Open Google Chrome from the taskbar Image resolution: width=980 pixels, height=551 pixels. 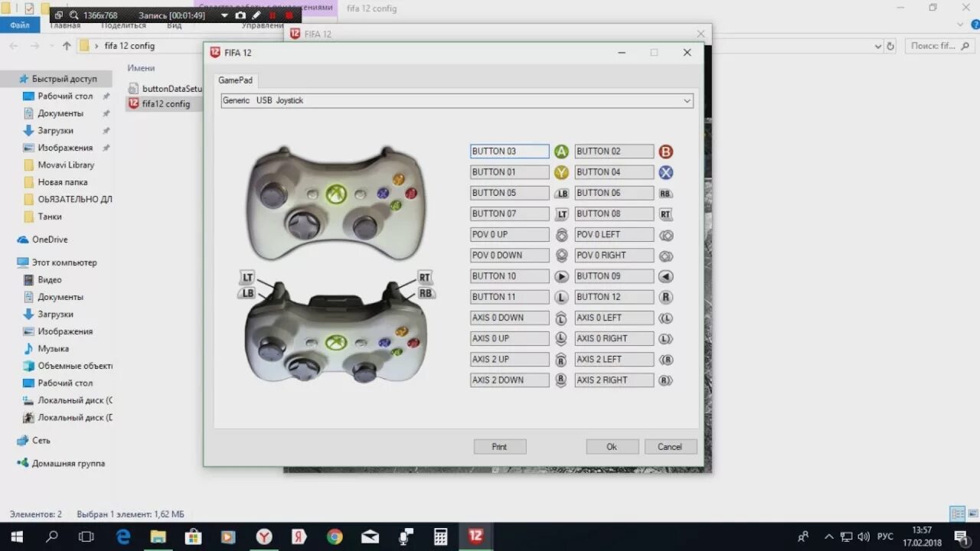pos(335,536)
